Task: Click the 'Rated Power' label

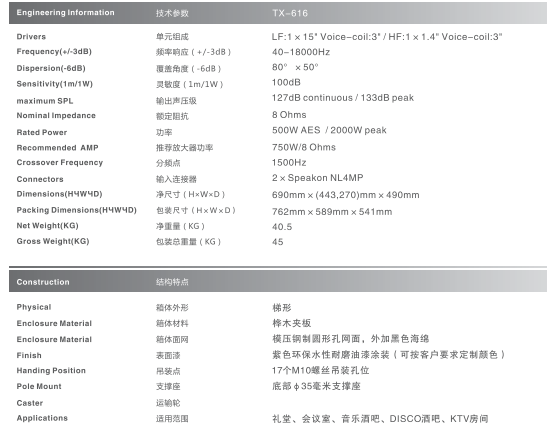Action: pos(42,133)
